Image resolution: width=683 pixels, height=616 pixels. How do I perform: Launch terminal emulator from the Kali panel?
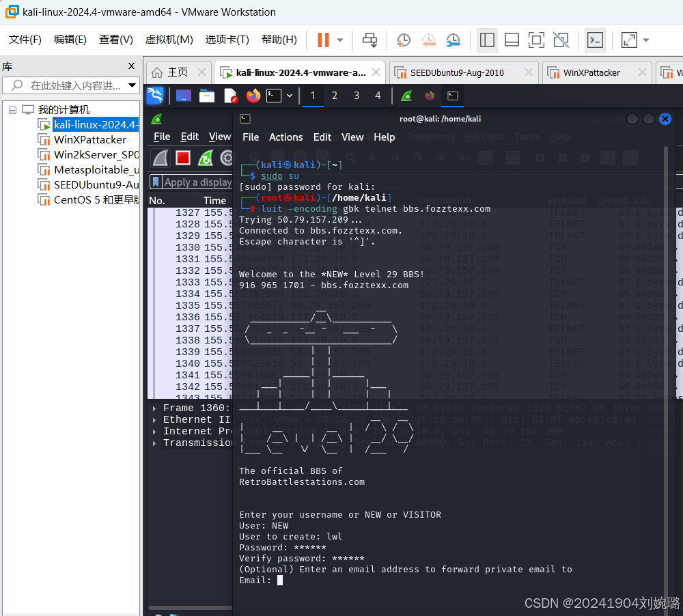pos(274,96)
